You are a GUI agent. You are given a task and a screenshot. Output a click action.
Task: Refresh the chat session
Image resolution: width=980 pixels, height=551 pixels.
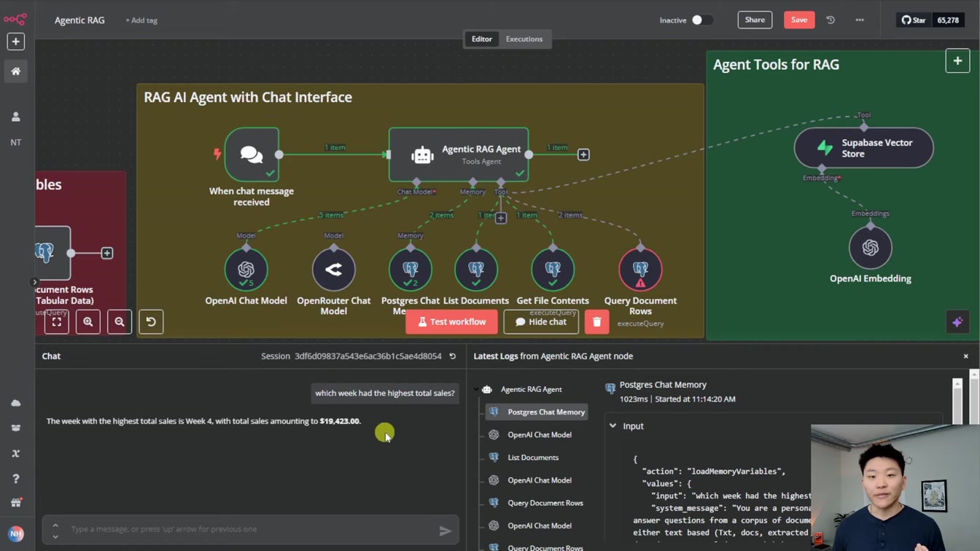coord(452,356)
